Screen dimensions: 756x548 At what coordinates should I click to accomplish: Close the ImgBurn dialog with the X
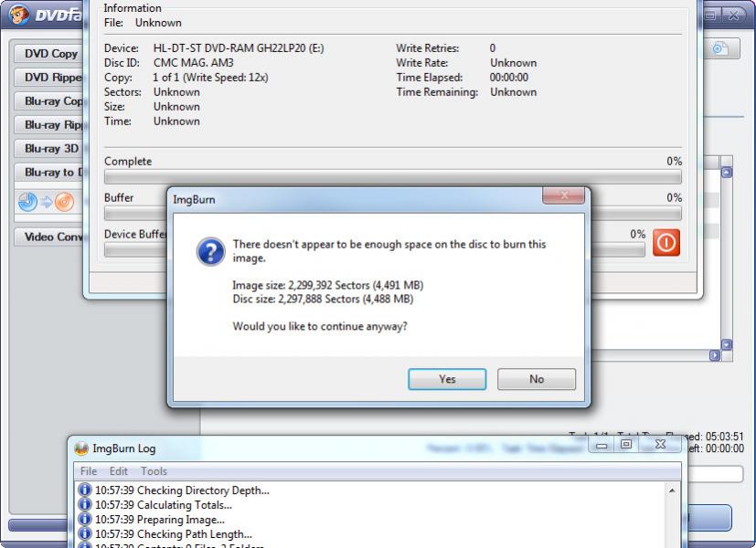coord(564,195)
